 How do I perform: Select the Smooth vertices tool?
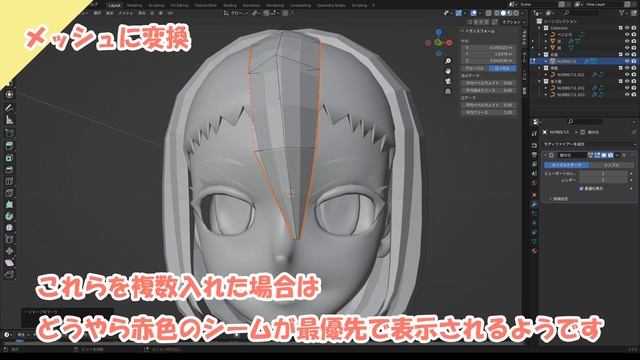[9, 228]
